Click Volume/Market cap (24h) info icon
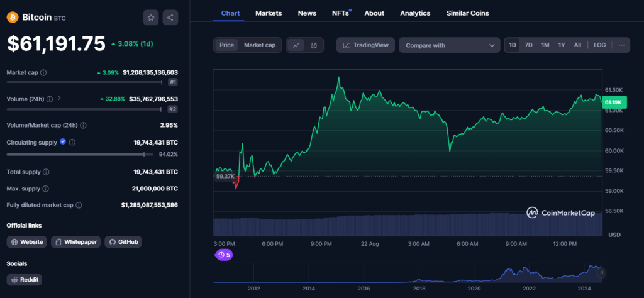The width and height of the screenshot is (644, 298). pos(84,125)
